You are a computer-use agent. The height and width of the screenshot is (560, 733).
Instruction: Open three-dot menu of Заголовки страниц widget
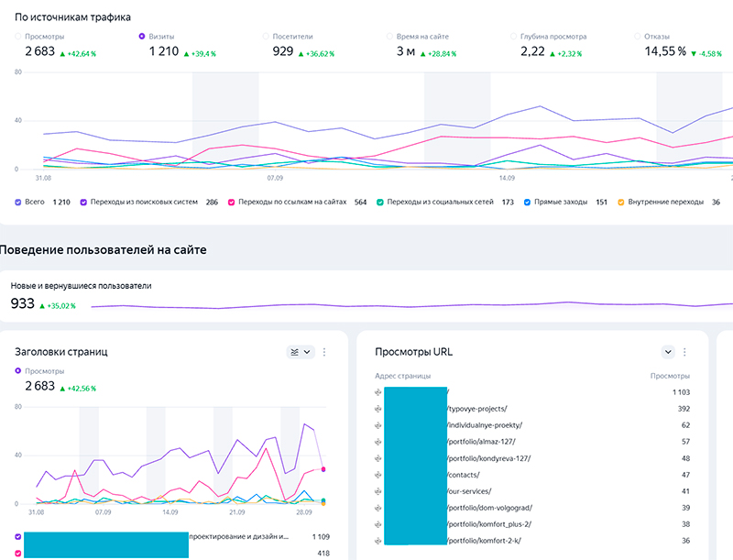click(x=324, y=352)
